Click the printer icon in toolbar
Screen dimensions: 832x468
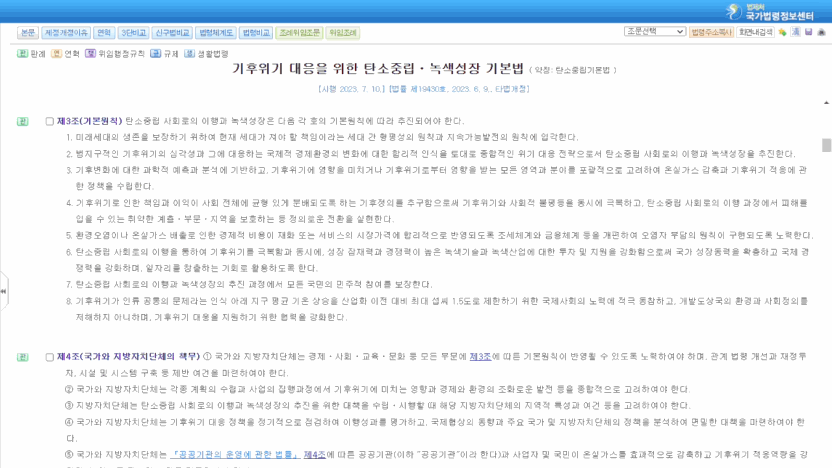point(821,32)
